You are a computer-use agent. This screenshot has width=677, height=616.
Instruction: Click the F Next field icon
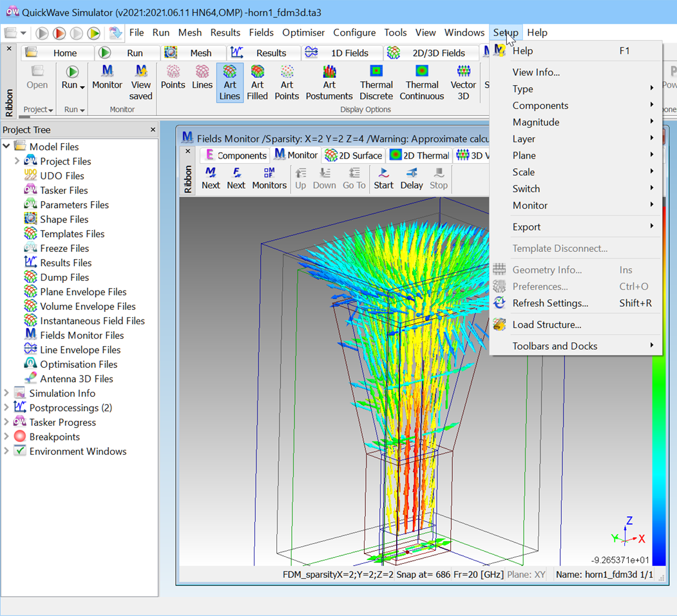[x=236, y=178]
